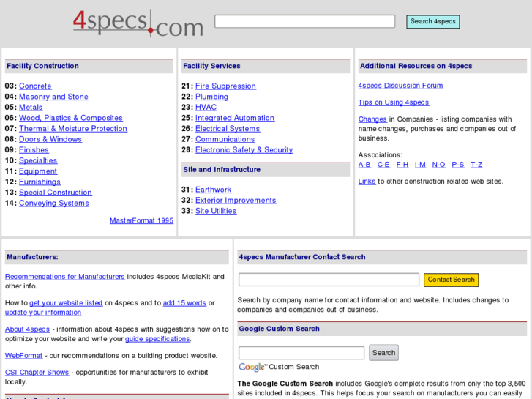Open Associations T-Z link
Image resolution: width=532 pixels, height=399 pixels.
pos(476,165)
